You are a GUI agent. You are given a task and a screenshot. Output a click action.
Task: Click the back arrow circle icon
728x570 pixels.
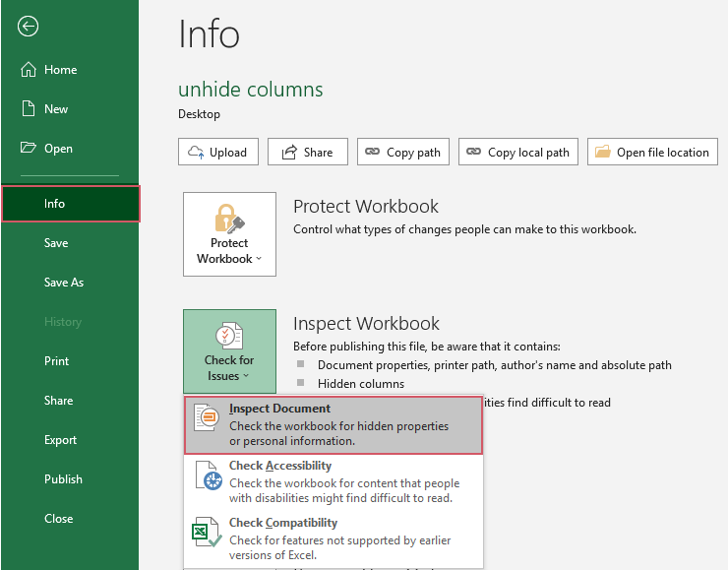29,27
